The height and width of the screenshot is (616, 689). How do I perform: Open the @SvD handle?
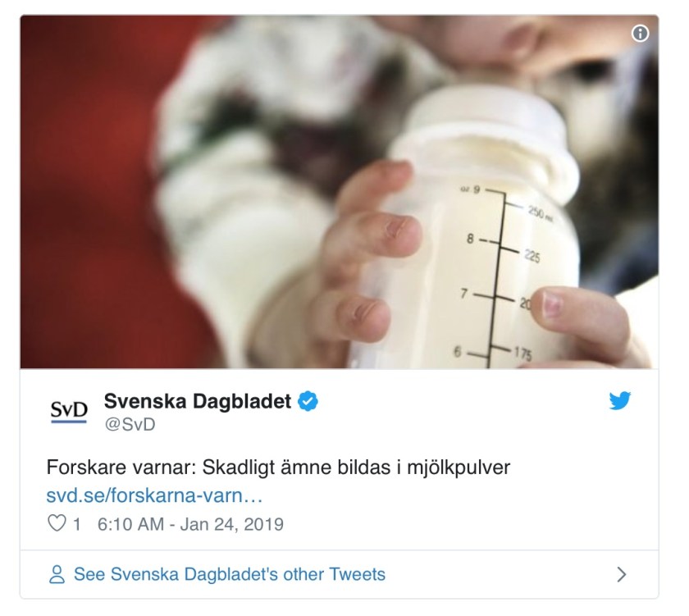[130, 424]
